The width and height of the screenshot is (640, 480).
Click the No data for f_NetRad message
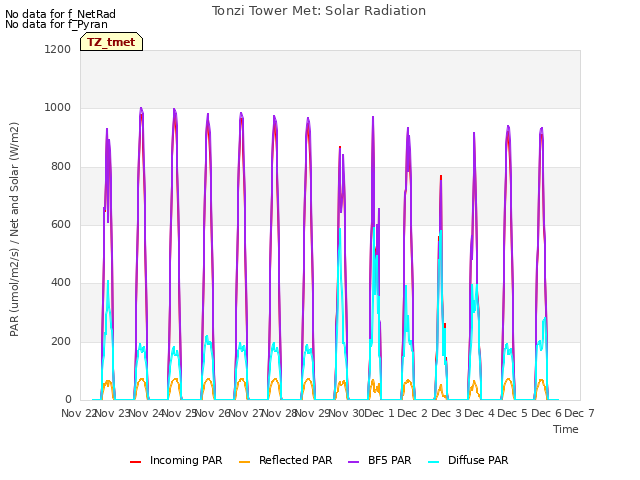coord(60,14)
